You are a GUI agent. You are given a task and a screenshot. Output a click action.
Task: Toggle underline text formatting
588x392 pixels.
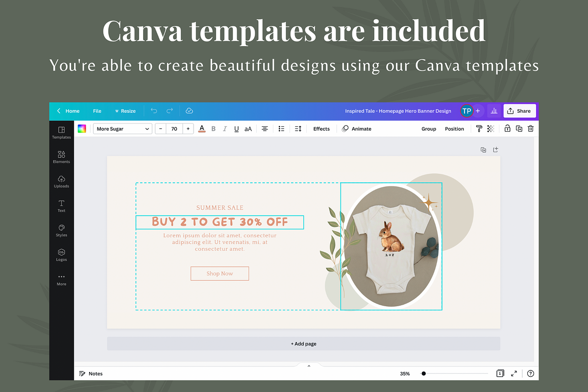pos(237,129)
